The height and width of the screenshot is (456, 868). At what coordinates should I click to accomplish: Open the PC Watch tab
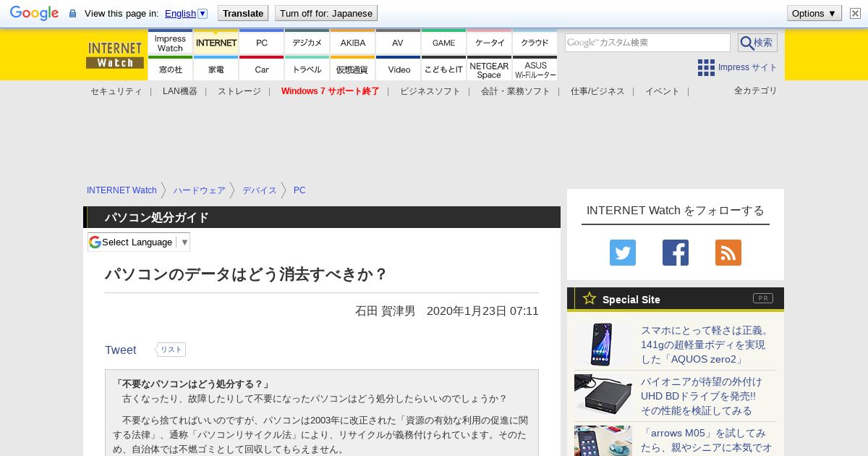262,43
